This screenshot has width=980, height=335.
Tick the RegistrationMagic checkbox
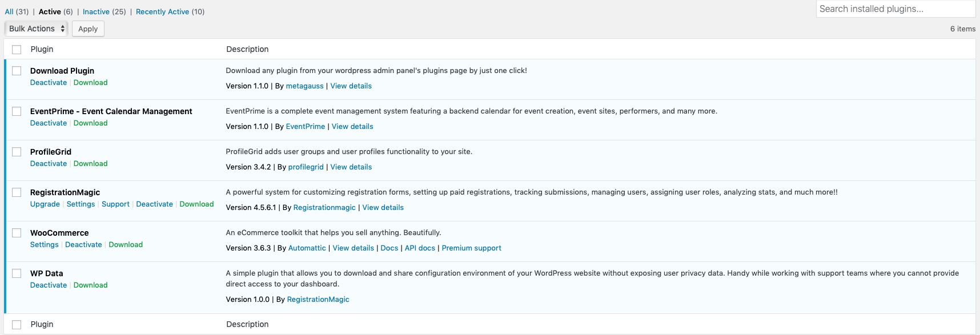point(17,192)
